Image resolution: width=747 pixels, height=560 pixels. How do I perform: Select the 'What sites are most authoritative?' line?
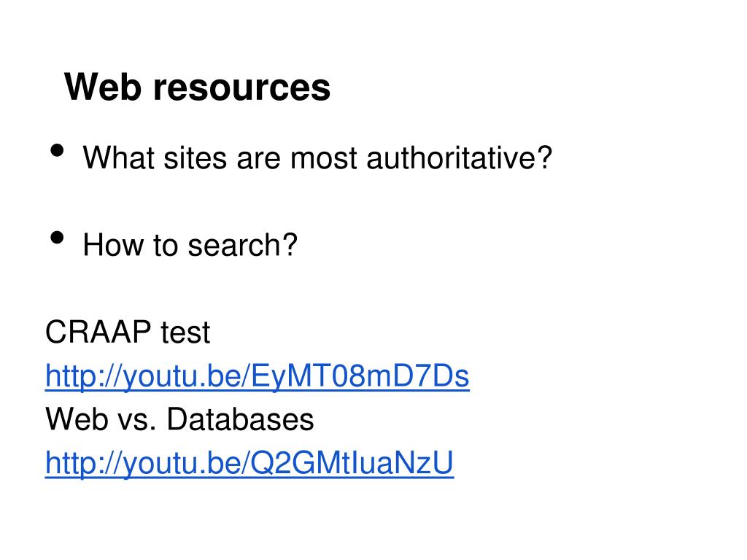(x=317, y=157)
